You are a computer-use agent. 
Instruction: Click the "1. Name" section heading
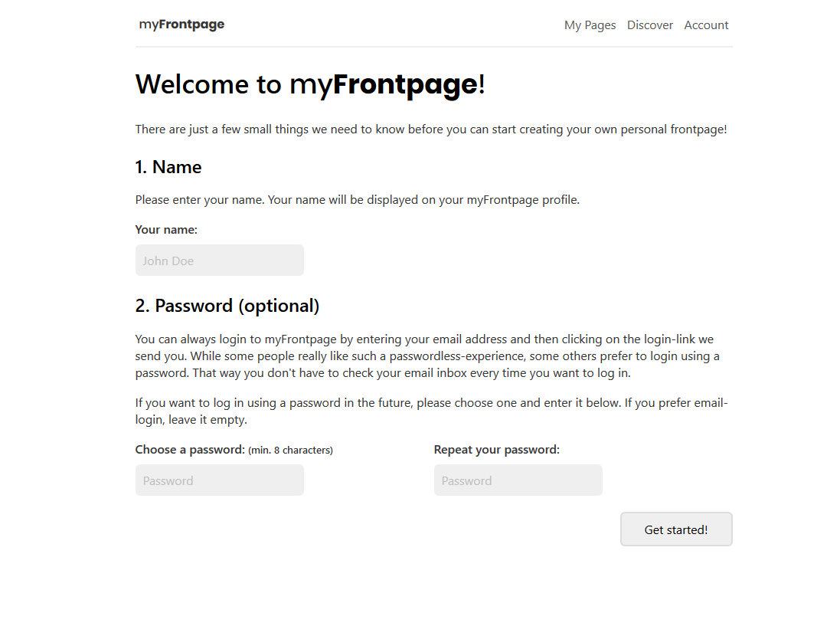(168, 167)
